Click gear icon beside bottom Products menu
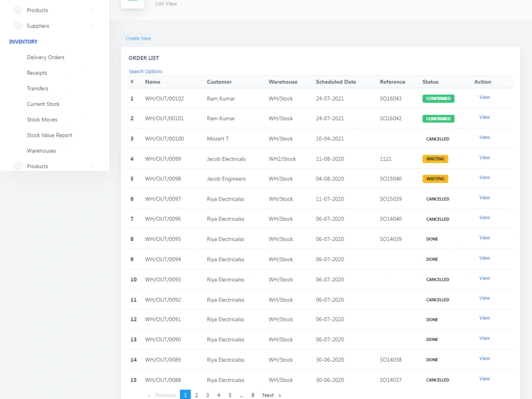The width and height of the screenshot is (532, 399). point(18,166)
